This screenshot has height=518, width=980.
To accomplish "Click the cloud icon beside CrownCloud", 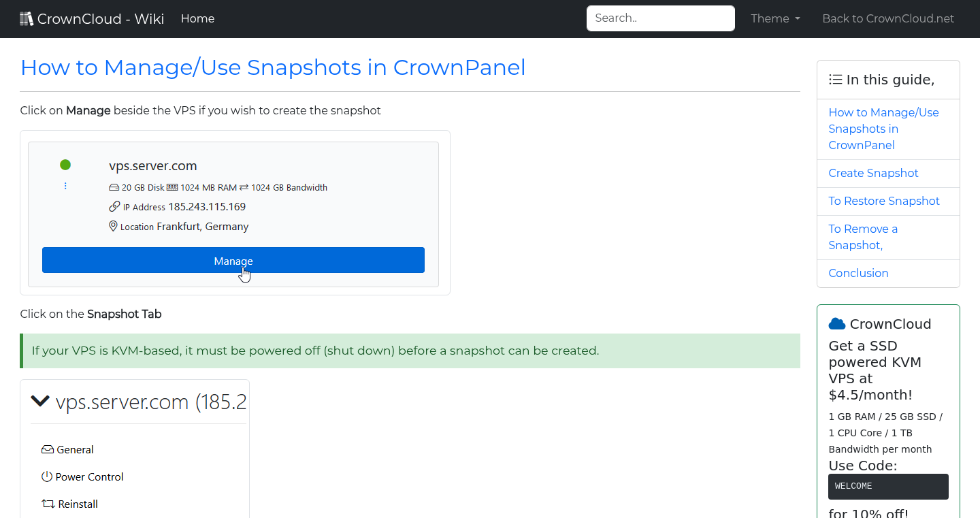I will 836,323.
